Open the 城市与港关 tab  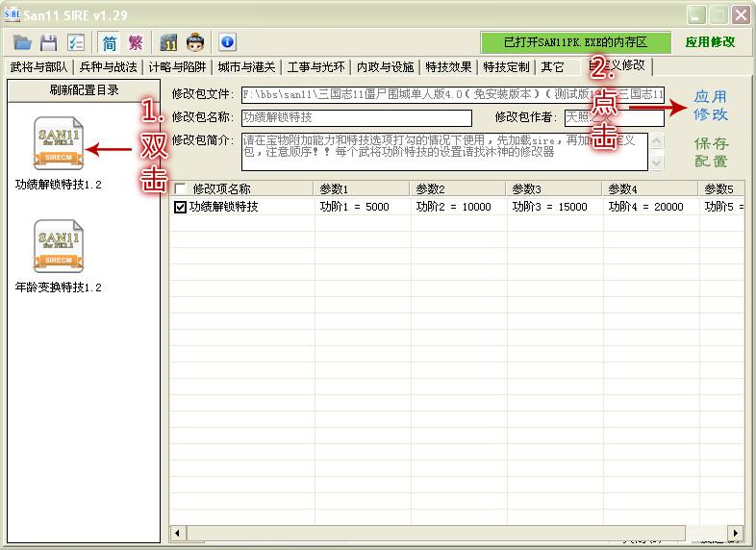[x=246, y=67]
